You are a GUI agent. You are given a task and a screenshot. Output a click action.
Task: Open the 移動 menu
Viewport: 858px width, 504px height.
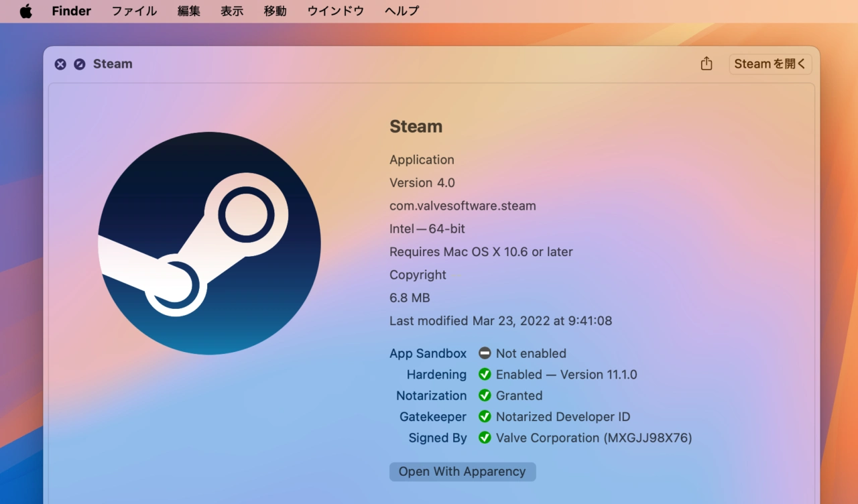(275, 11)
